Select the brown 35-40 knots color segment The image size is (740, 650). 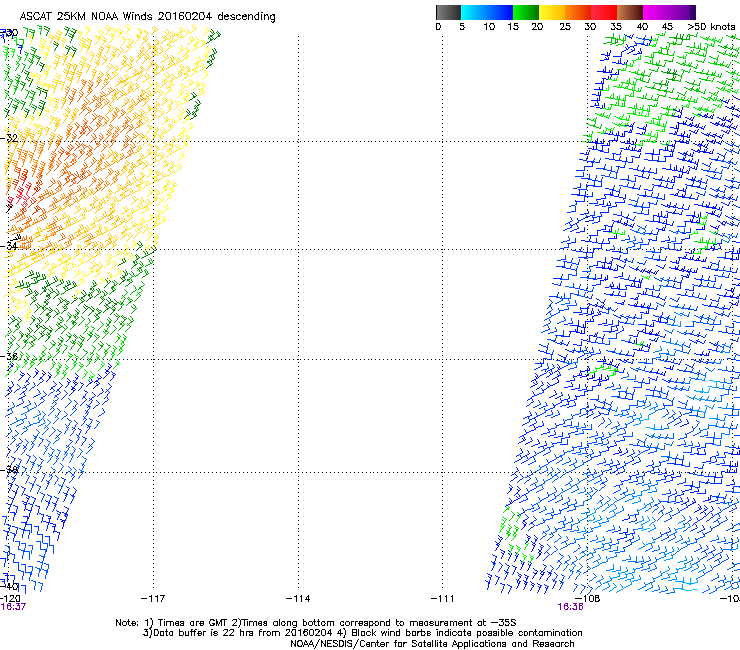click(630, 12)
